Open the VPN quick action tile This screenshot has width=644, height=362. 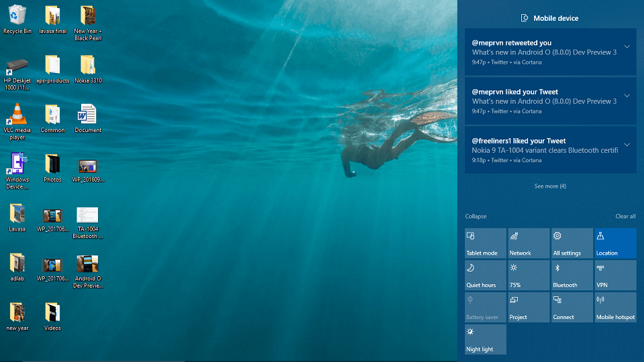pyautogui.click(x=615, y=276)
